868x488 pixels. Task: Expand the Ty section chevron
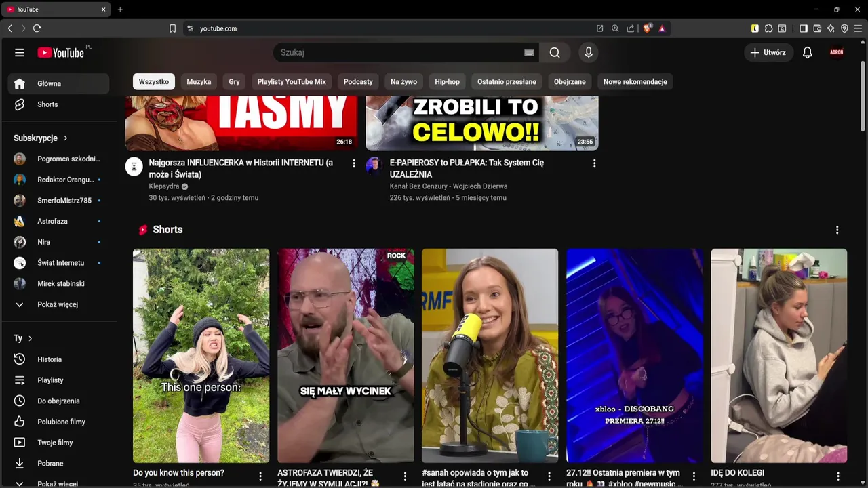coord(30,338)
